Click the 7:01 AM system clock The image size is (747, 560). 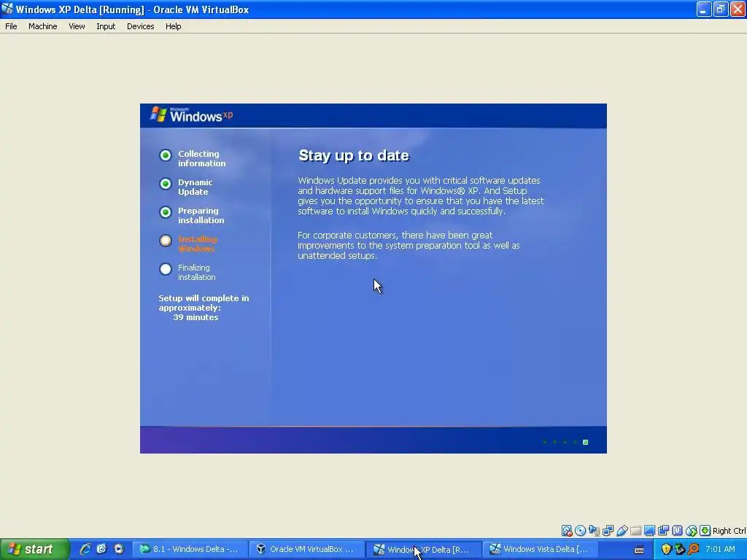point(720,549)
